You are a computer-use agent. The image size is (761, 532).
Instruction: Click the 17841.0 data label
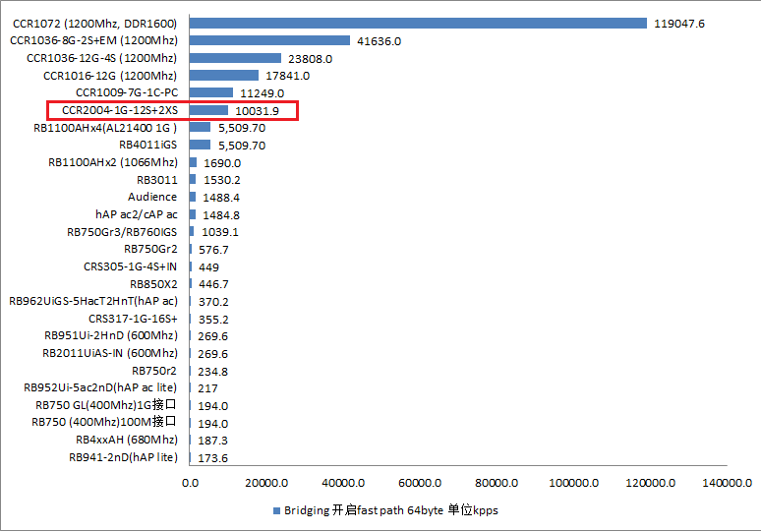point(288,76)
